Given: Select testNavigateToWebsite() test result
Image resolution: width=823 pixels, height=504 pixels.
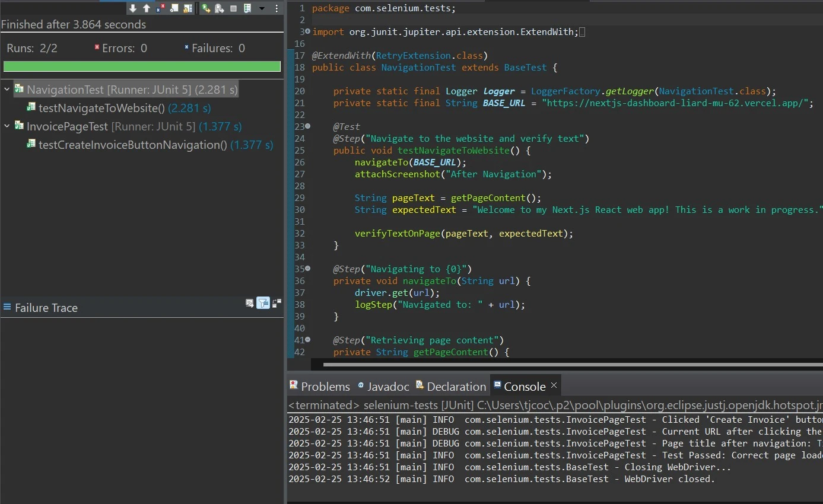Looking at the screenshot, I should pyautogui.click(x=101, y=108).
